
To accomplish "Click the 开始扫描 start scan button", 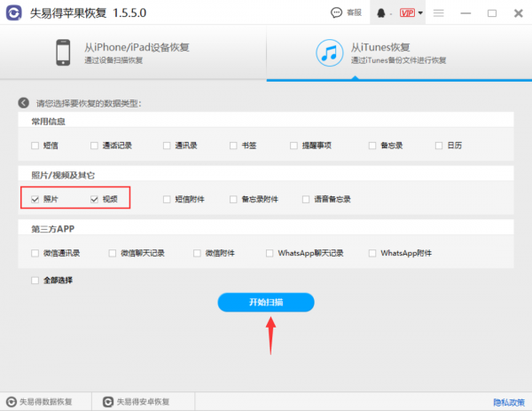I will click(x=266, y=302).
